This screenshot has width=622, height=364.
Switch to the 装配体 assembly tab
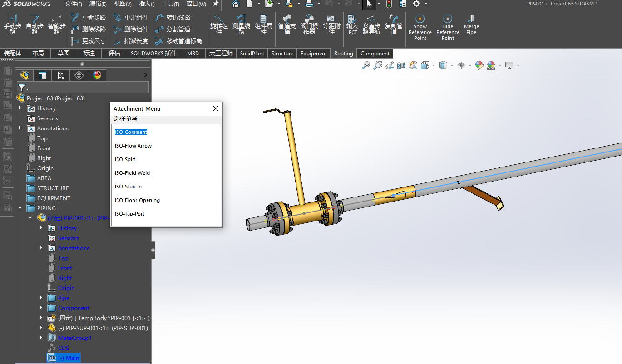pos(12,53)
